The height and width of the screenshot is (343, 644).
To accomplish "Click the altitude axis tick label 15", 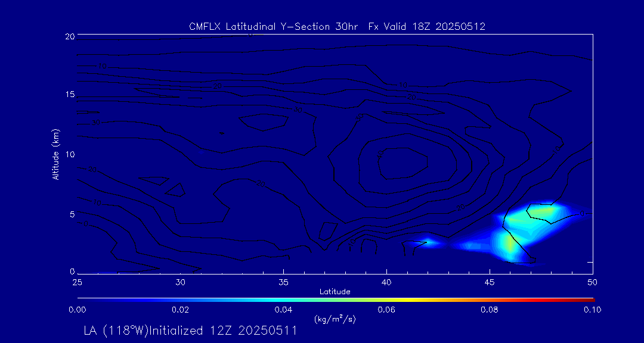I will (x=69, y=95).
